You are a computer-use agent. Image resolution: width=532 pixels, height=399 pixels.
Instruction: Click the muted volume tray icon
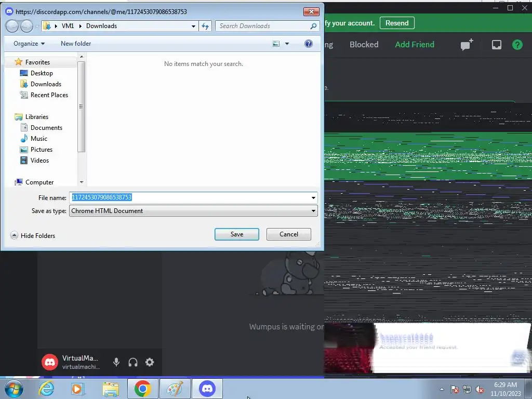[480, 389]
